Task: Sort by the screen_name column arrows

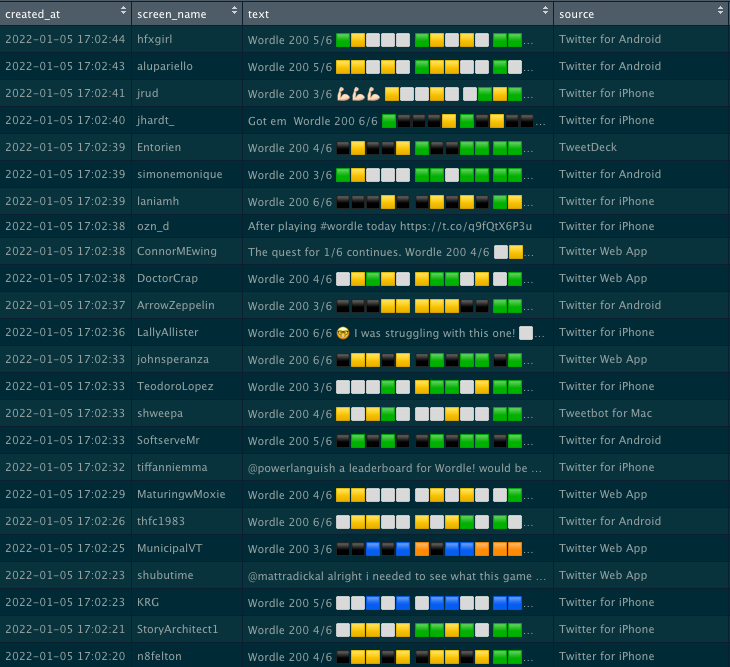Action: pos(234,11)
